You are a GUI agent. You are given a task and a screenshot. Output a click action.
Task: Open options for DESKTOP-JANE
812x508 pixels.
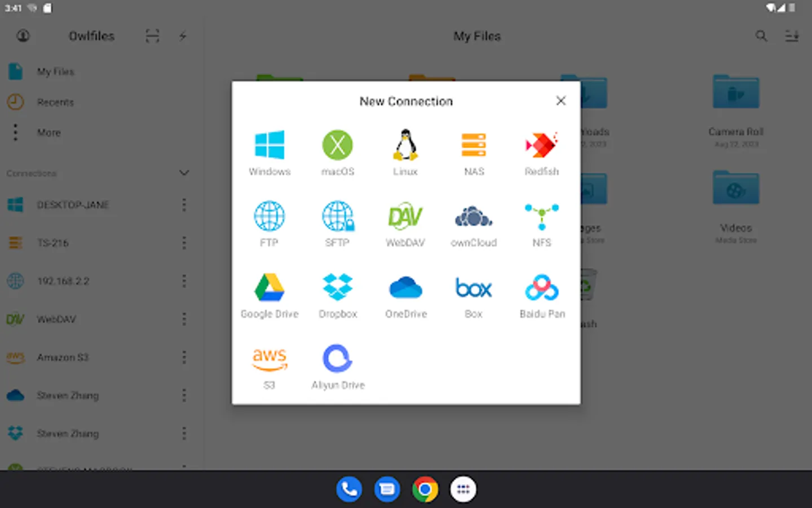coord(184,205)
